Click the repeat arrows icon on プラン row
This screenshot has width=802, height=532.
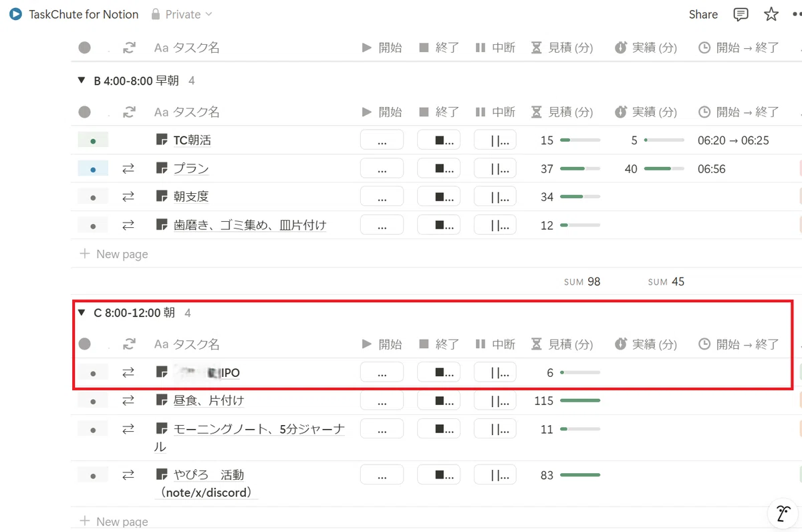coord(128,169)
